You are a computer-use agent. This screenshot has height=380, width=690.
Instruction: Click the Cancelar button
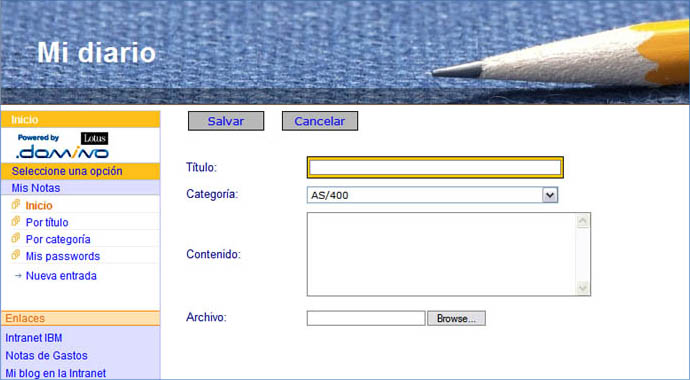pyautogui.click(x=319, y=121)
